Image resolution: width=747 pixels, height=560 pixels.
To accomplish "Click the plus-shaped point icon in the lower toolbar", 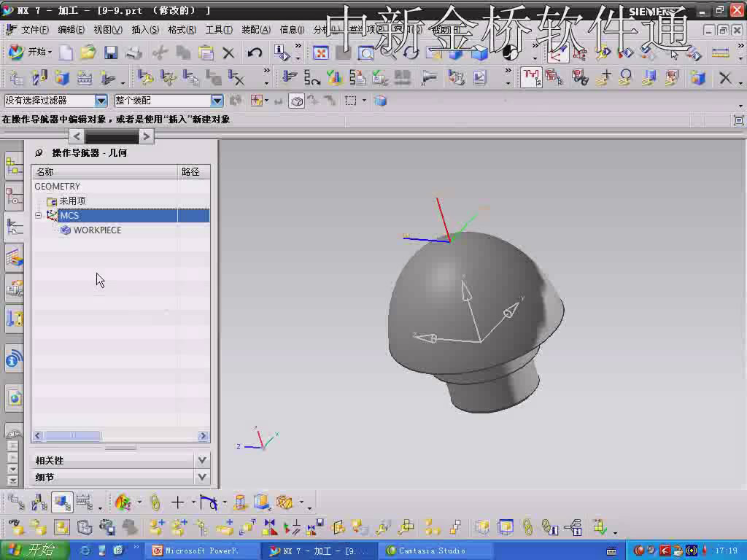I will [x=177, y=502].
